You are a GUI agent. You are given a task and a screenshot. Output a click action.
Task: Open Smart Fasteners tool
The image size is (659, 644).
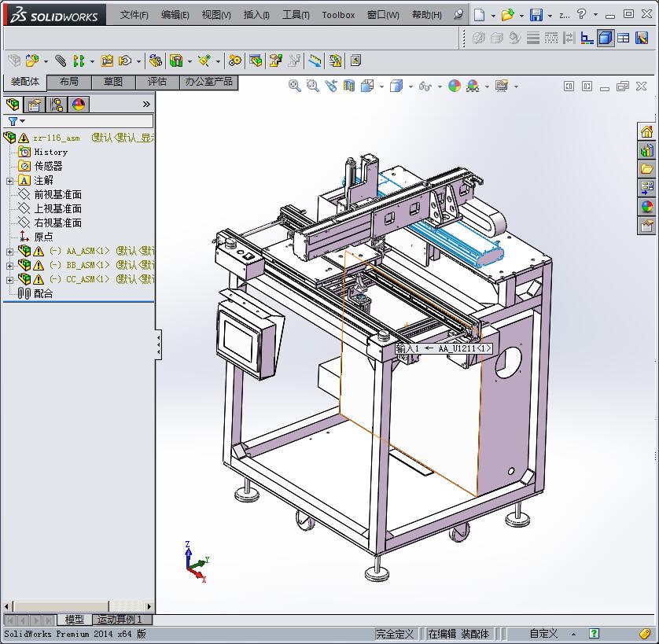pyautogui.click(x=107, y=61)
